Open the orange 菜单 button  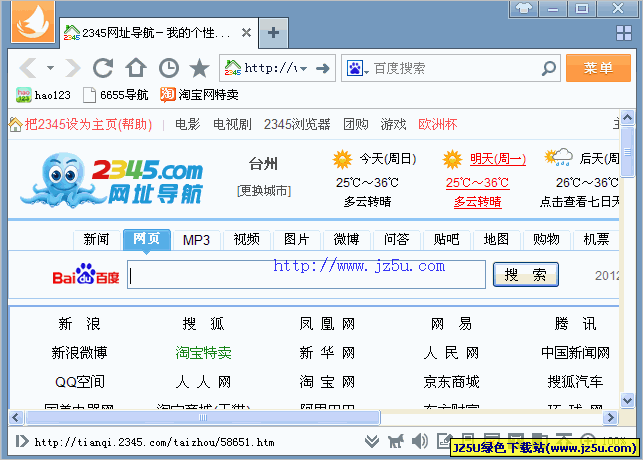pyautogui.click(x=598, y=68)
